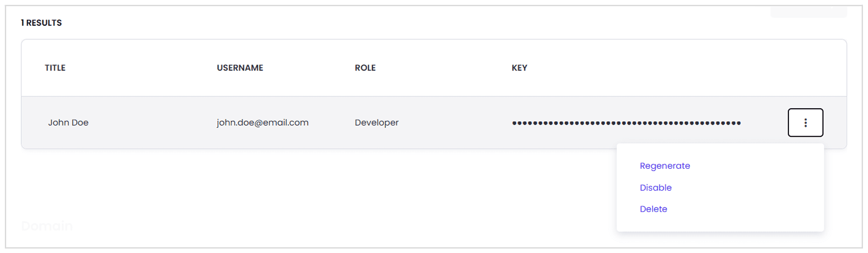Select Disable in the key actions menu
This screenshot has width=868, height=253.
coord(656,187)
